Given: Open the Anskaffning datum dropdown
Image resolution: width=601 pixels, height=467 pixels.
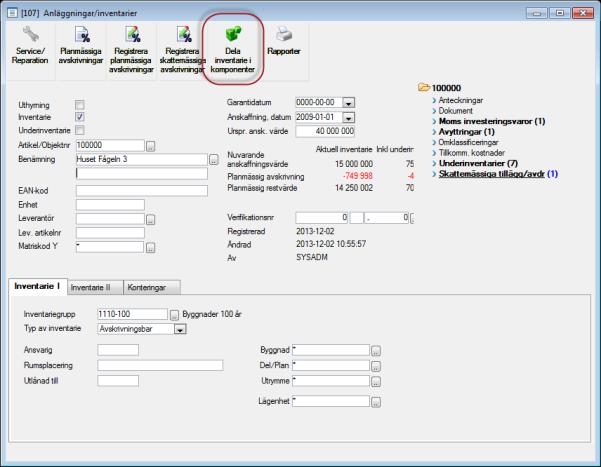Looking at the screenshot, I should click(x=348, y=118).
